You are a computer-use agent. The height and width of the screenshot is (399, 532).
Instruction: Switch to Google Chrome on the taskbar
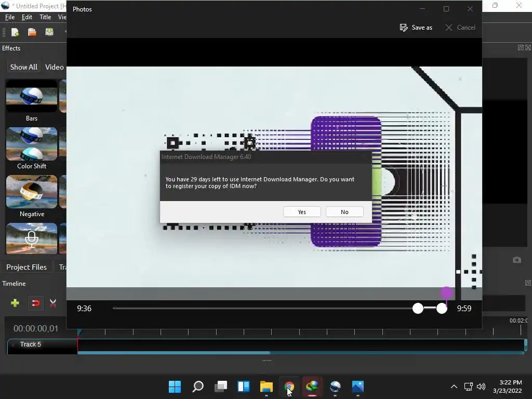[x=289, y=387]
